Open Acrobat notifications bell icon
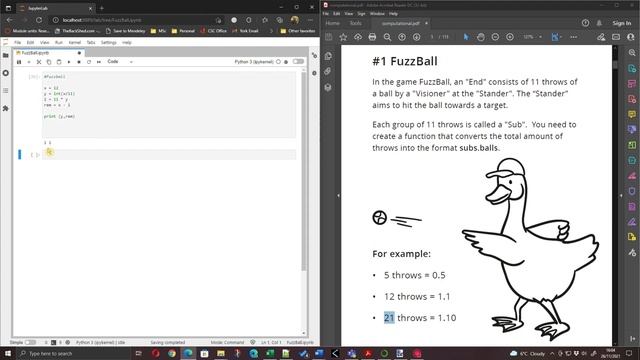This screenshot has height=360, width=640. [x=599, y=23]
